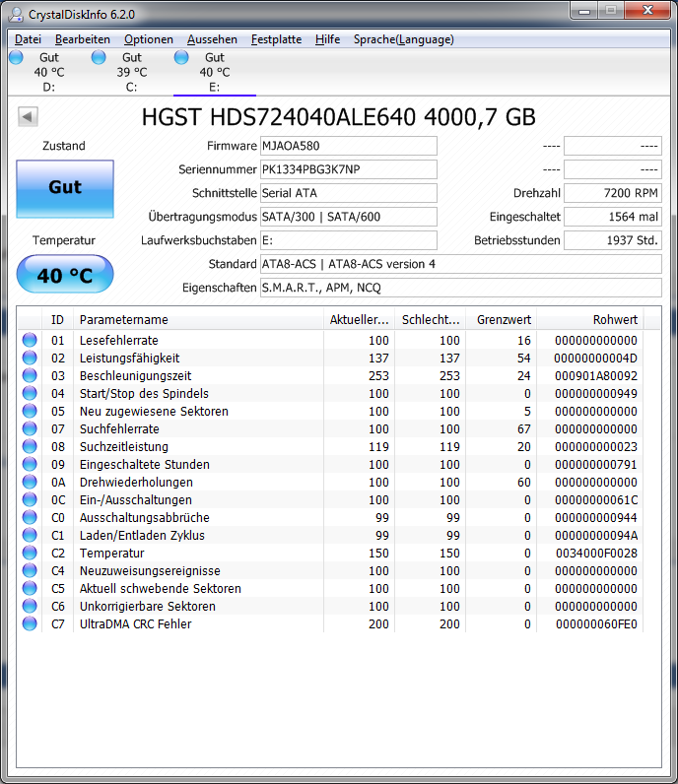Select drive D: status indicator circle
This screenshot has width=678, height=784.
(16, 57)
